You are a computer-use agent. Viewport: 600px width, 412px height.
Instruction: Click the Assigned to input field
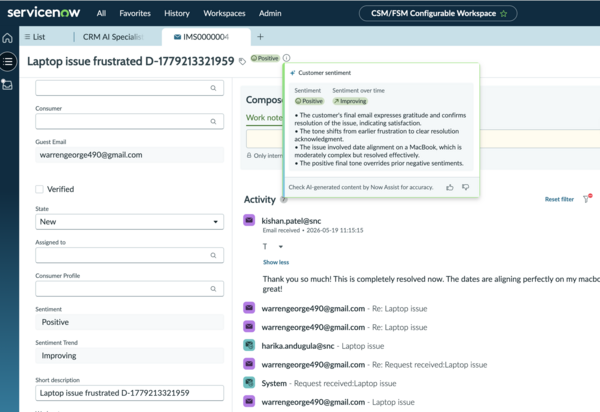pyautogui.click(x=129, y=255)
